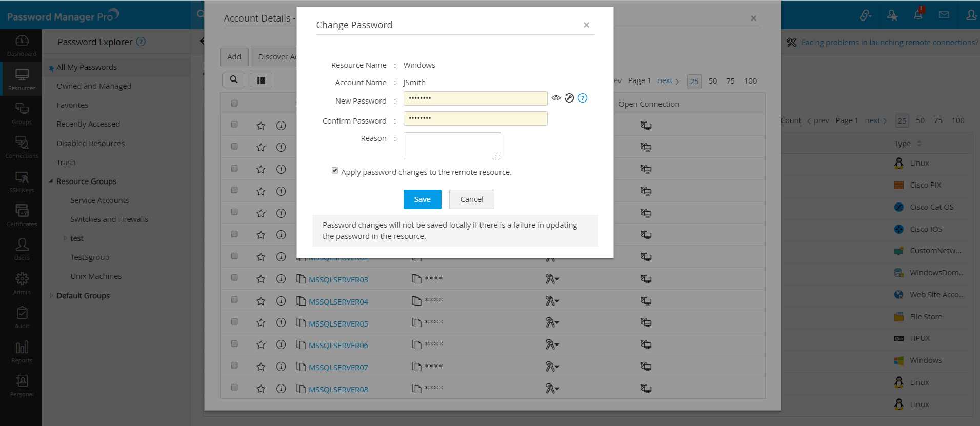Viewport: 980px width, 426px height.
Task: Open the Dashboard in the sidebar
Action: 22,45
